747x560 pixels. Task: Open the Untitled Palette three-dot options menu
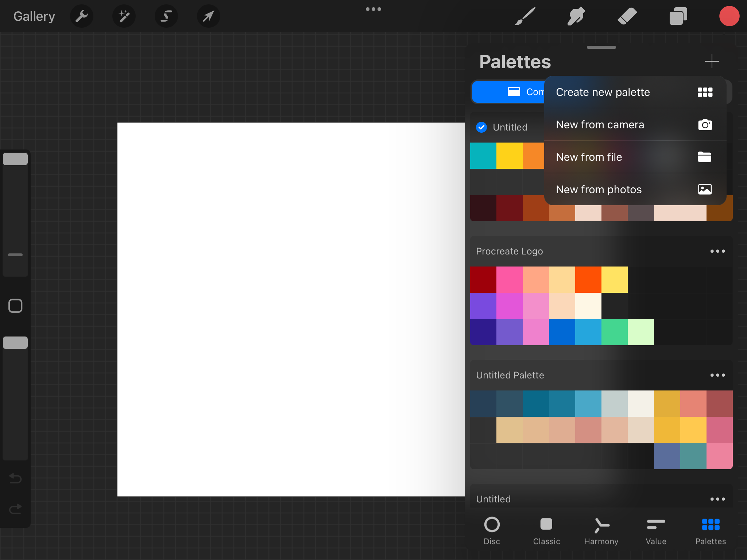(717, 375)
